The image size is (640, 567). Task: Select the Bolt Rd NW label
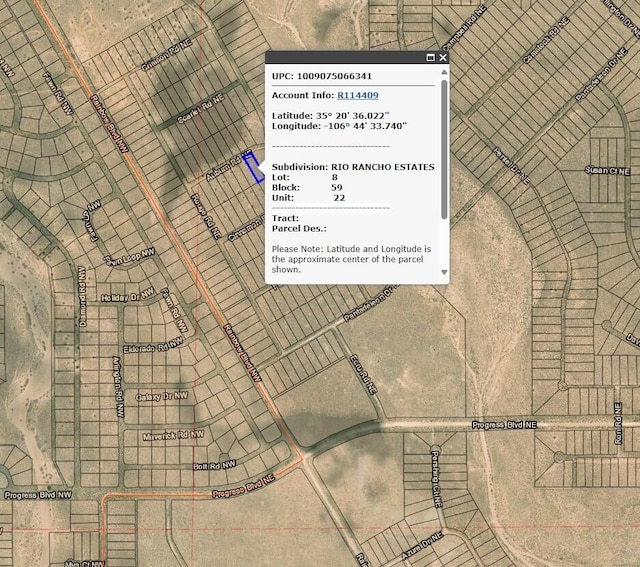(214, 465)
